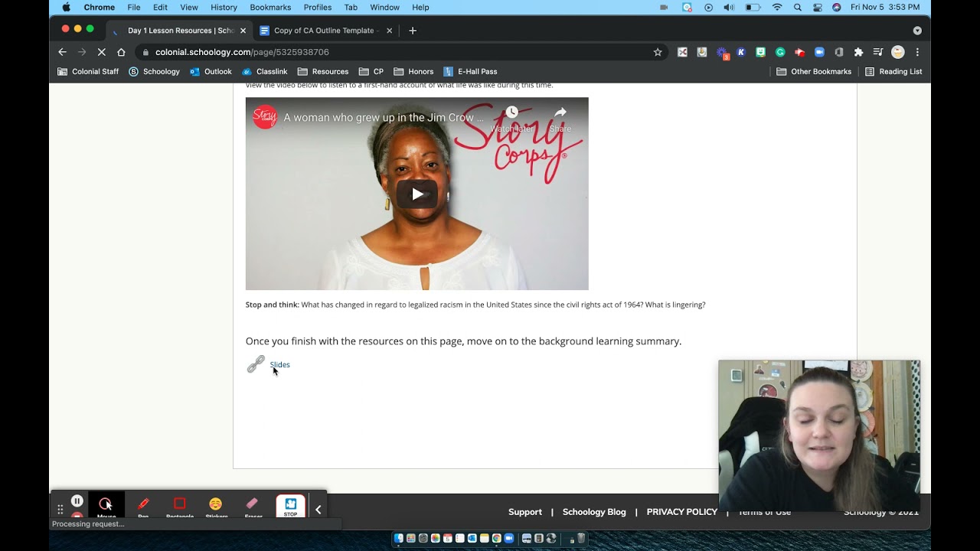Go back using browser back arrow
This screenshot has width=980, height=551.
click(63, 52)
